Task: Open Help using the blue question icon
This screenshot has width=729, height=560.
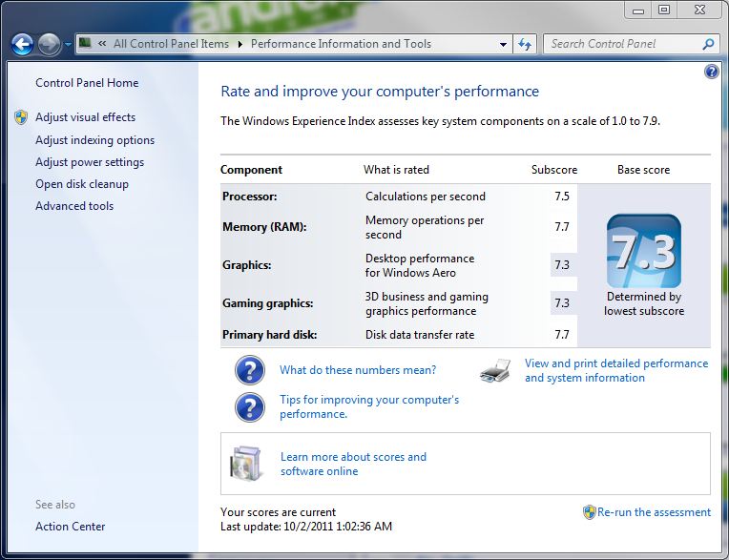Action: 711,73
